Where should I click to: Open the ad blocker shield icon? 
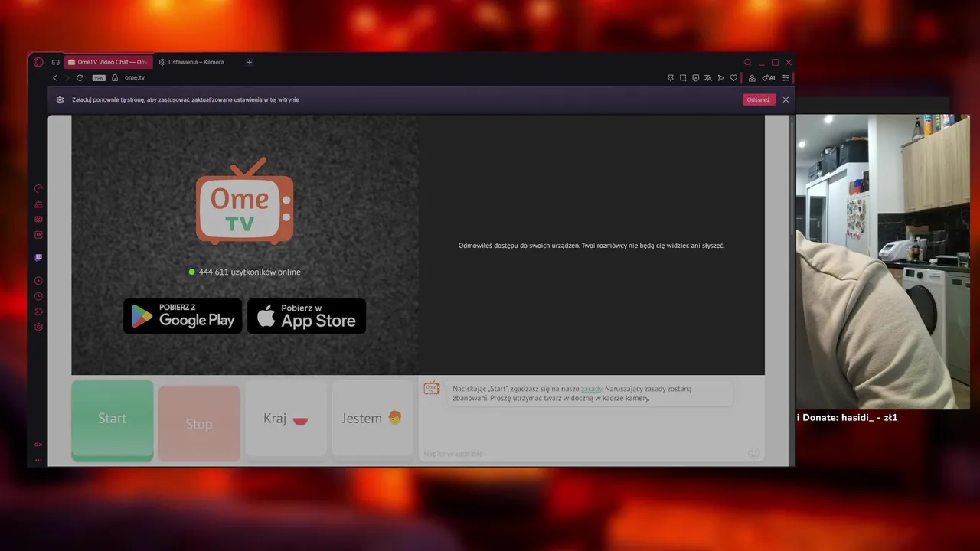pyautogui.click(x=696, y=77)
